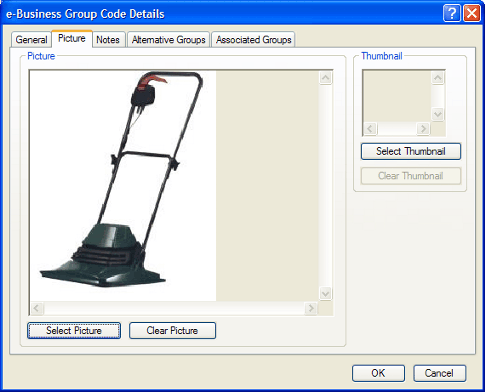Click the Thumbnail pane's scroll left arrow
Image resolution: width=485 pixels, height=392 pixels.
pyautogui.click(x=370, y=128)
